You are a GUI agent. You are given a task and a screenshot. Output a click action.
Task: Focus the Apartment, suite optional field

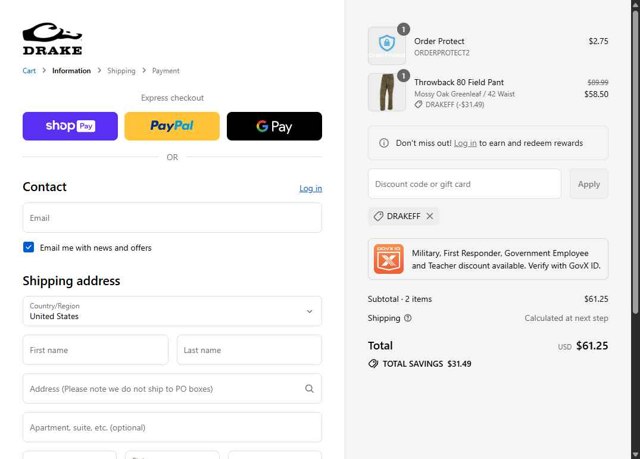click(x=172, y=428)
